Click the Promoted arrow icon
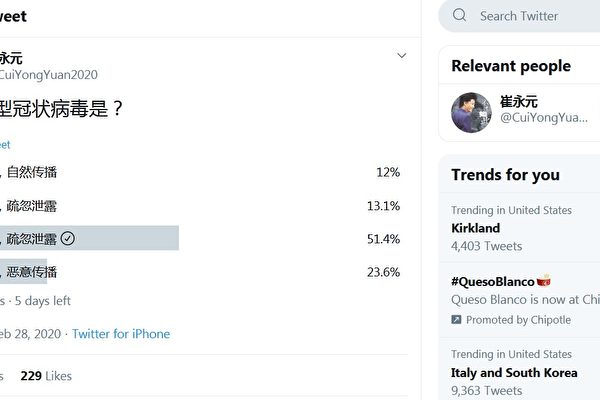The image size is (600, 400). coord(456,320)
